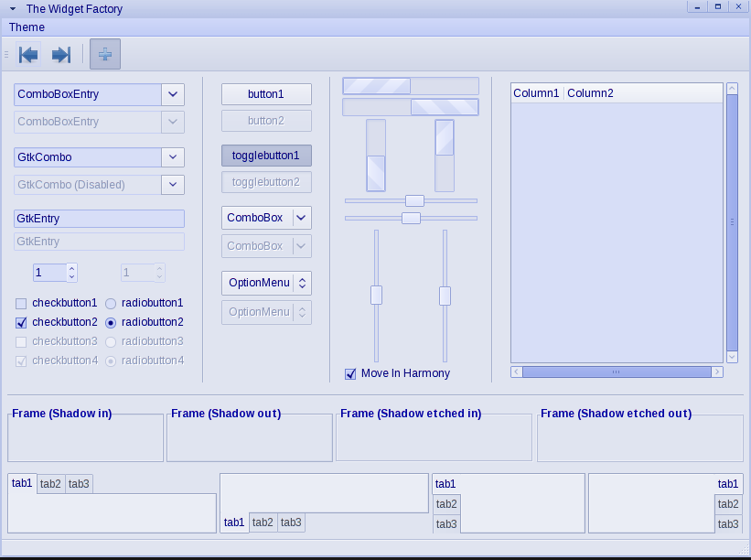Click inside the active GtkEntry field
The image size is (751, 560).
coord(99,219)
